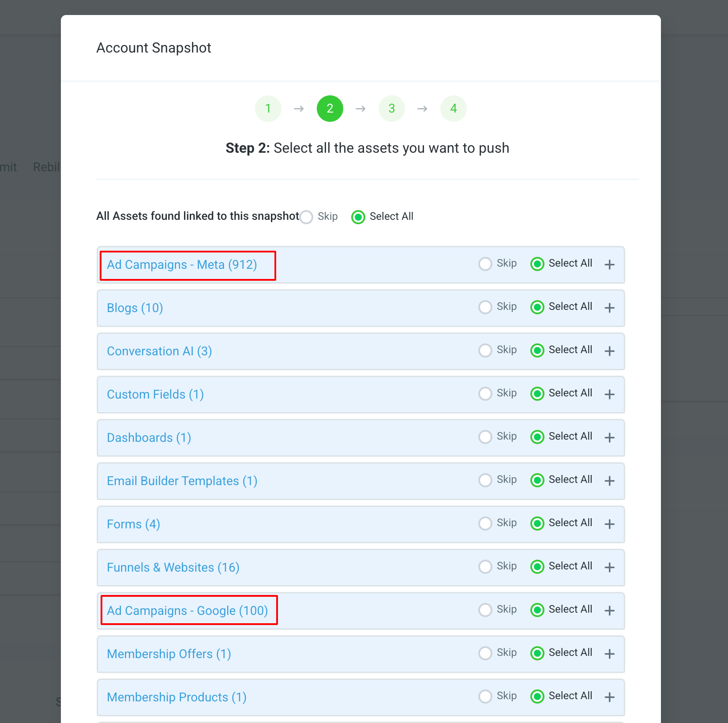Select Skip radio for Membership Offers
The image size is (728, 723).
pos(485,653)
